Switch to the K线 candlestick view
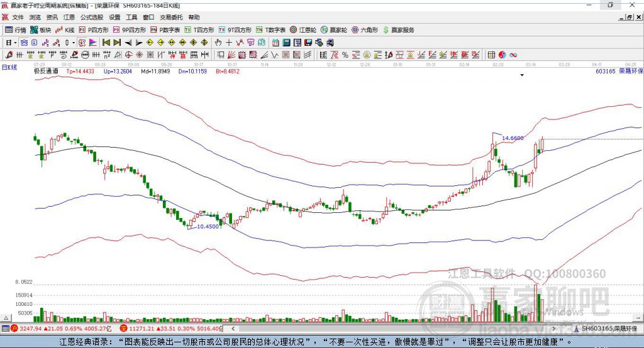 (x=65, y=30)
